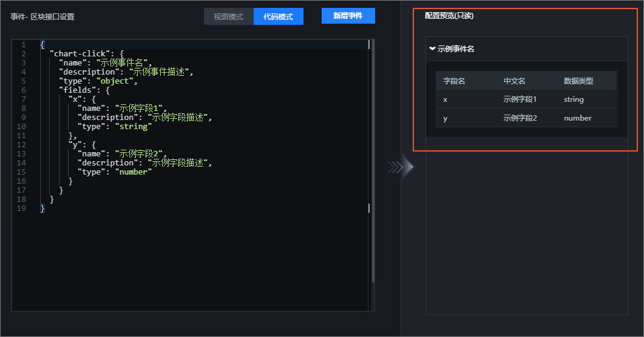Click the 中文名 column header
Image resolution: width=644 pixels, height=337 pixels.
click(514, 81)
